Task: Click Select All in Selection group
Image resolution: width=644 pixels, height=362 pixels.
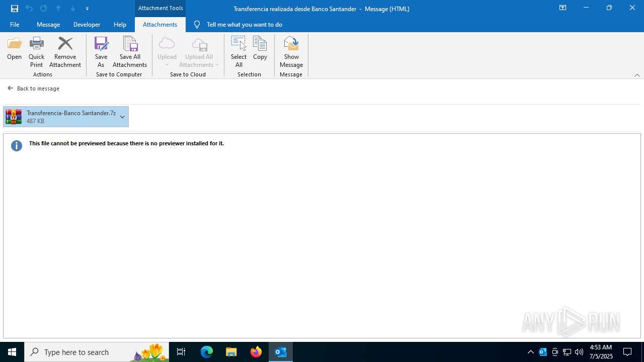Action: click(x=238, y=52)
